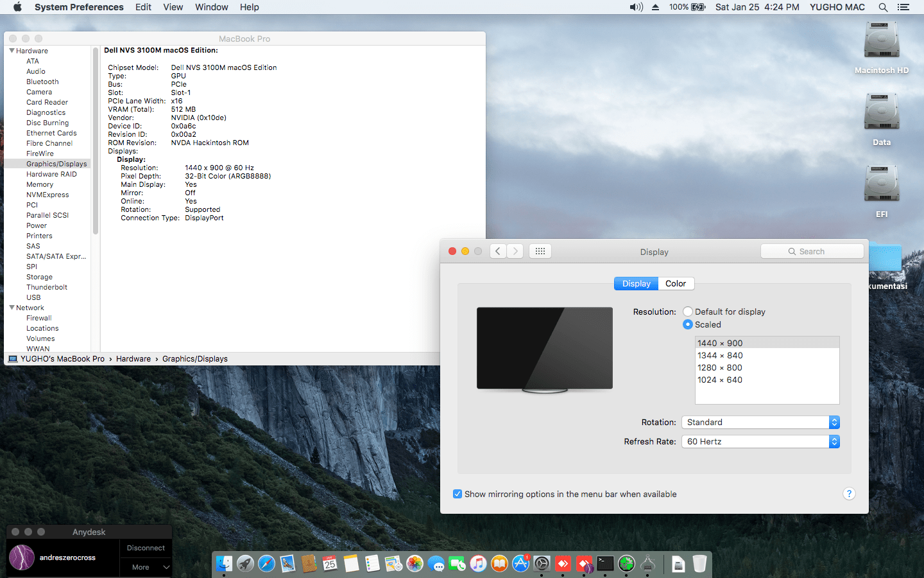Open the Trash in the dock
Viewport: 924px width, 578px height.
699,564
